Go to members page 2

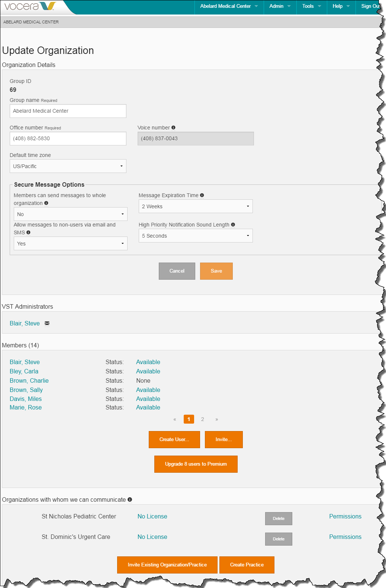tap(203, 419)
